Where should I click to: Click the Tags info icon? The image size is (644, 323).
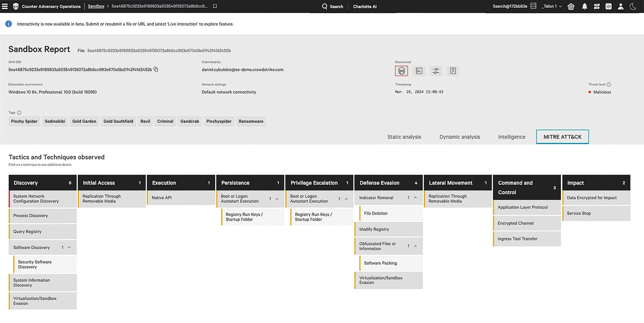19,113
